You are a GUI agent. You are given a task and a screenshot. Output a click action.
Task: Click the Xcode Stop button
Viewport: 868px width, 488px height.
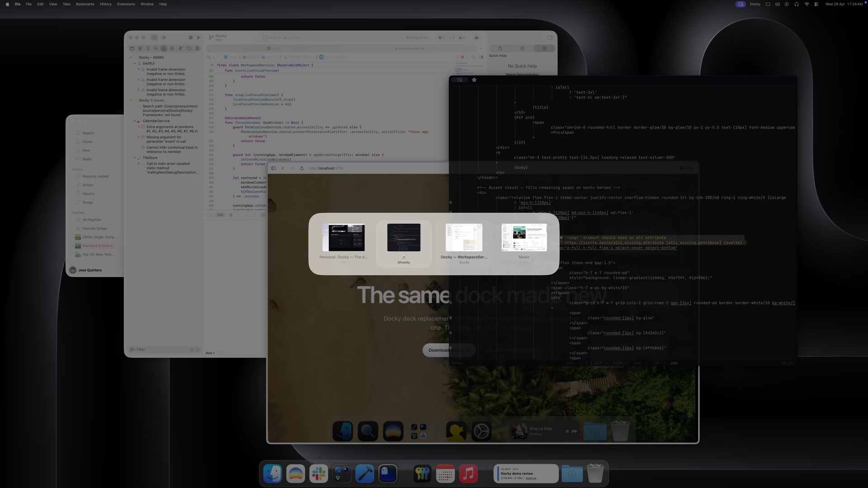(x=191, y=38)
